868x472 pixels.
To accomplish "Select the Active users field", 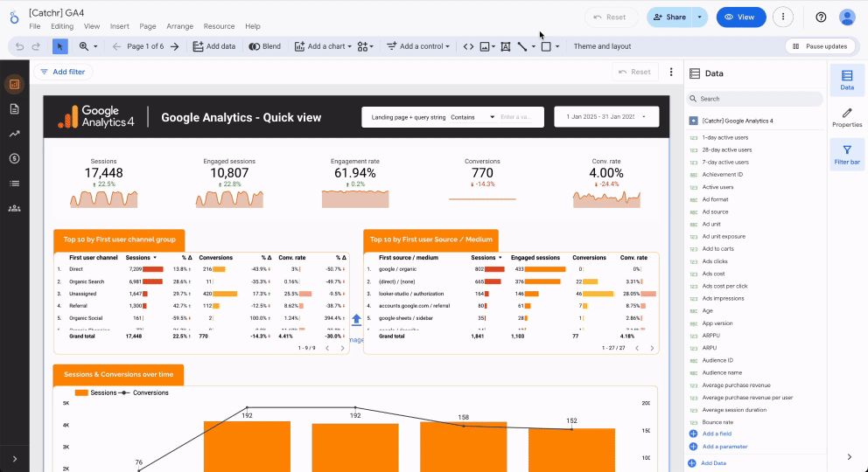I will point(717,187).
